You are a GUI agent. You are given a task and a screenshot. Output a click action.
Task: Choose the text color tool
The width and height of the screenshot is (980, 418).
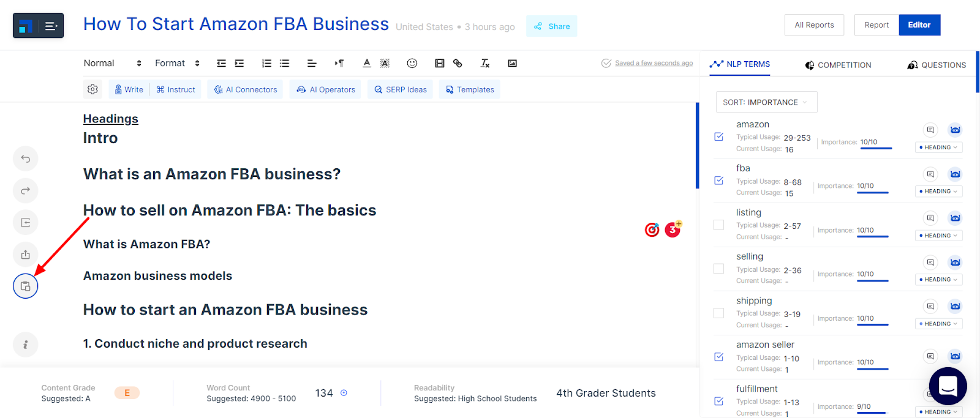pos(366,63)
